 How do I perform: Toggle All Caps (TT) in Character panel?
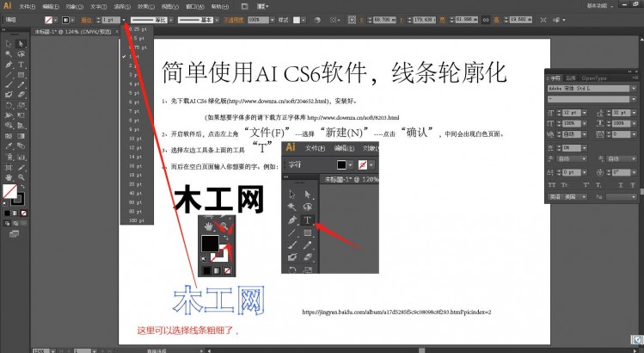pos(552,185)
